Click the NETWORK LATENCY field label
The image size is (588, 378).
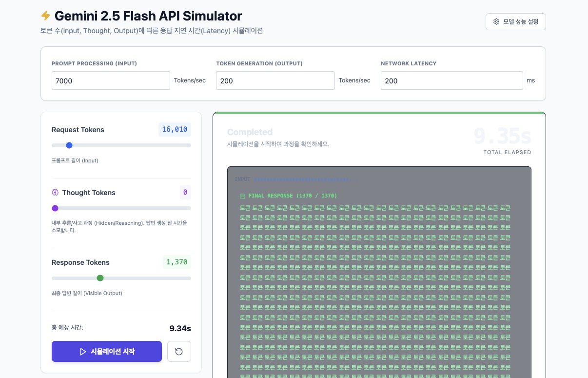(x=409, y=63)
